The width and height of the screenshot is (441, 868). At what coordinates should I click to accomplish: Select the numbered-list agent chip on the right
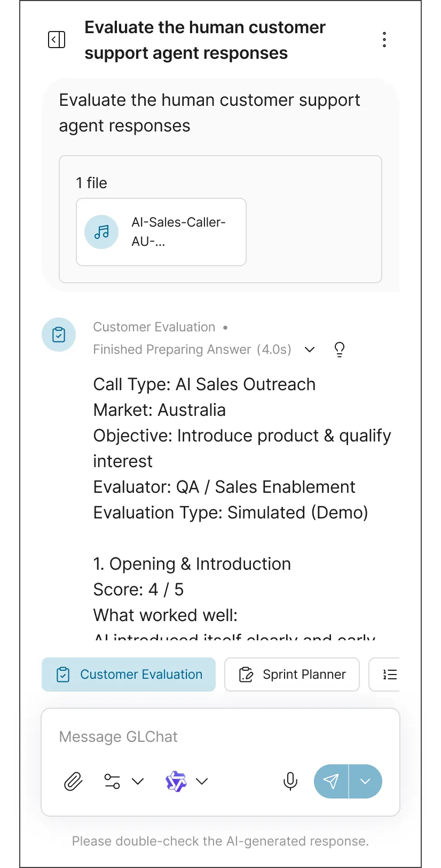point(390,675)
